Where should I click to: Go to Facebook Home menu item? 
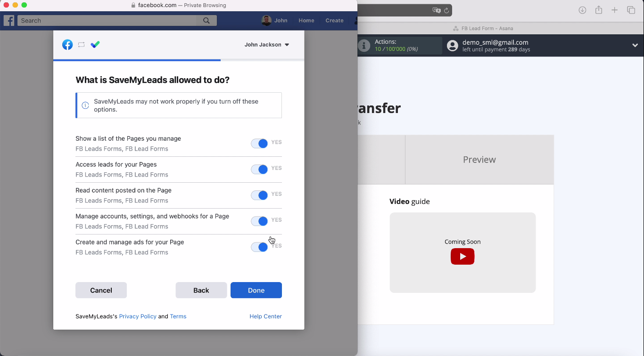[x=306, y=21]
